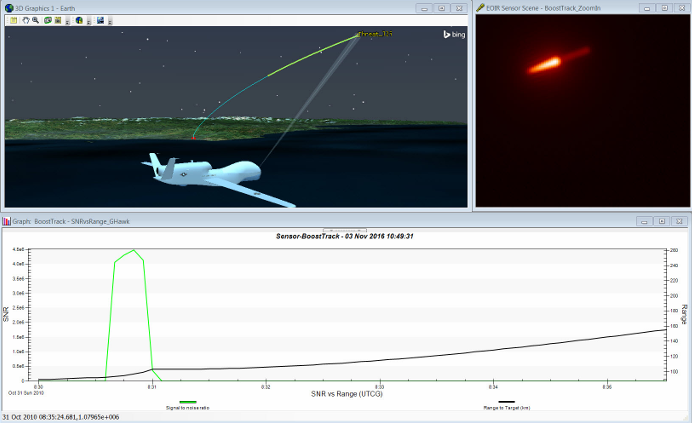Viewport: 692px width, 423px height.
Task: Minimize the 3D Graphics 1 - Earth window
Action: point(424,8)
